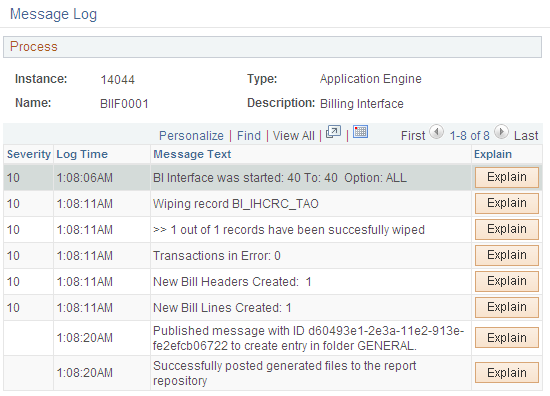
Task: Select '1 out of 1 records' message text
Action: click(289, 230)
